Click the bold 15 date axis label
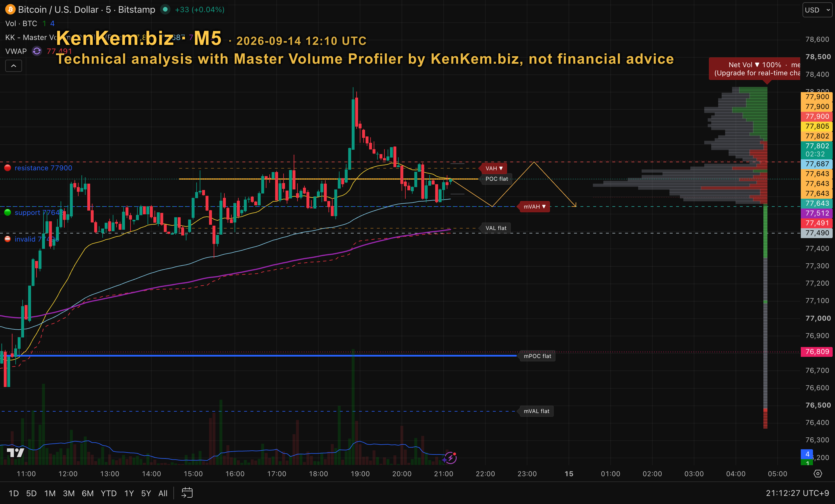Screen dimensions: 835x504 (569, 474)
